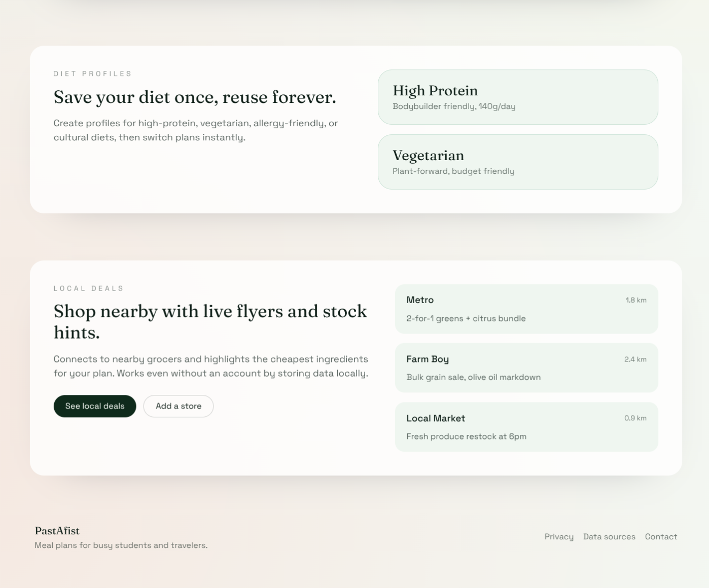Click the heading Shop nearby with live flyers
This screenshot has width=709, height=588.
[x=210, y=321]
